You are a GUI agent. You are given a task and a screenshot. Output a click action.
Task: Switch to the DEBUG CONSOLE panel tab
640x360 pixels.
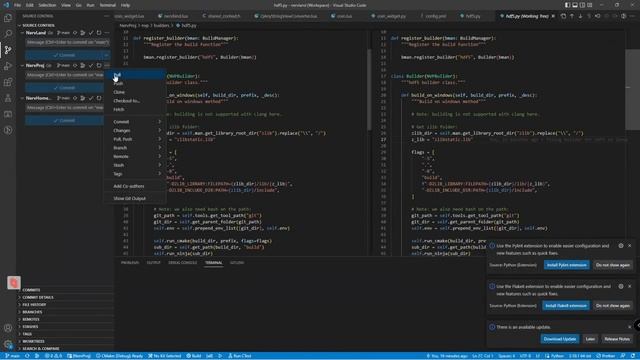[182, 263]
